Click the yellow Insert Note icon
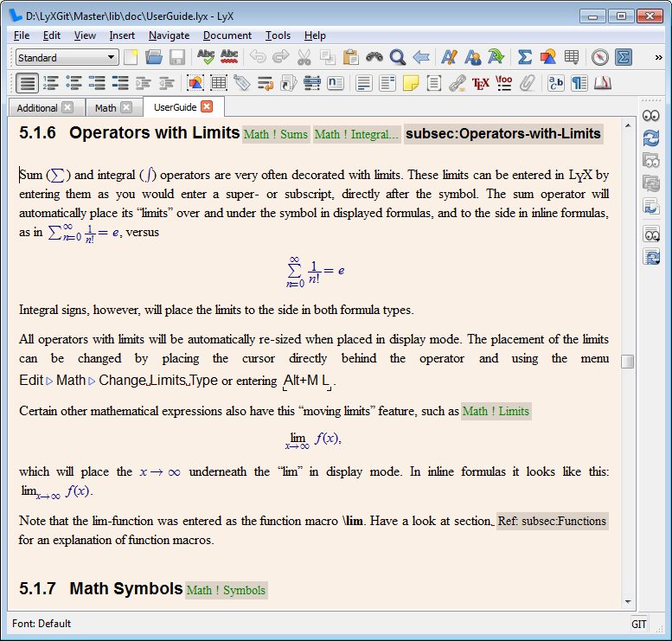Screen dimensions: 672x641 (411, 83)
